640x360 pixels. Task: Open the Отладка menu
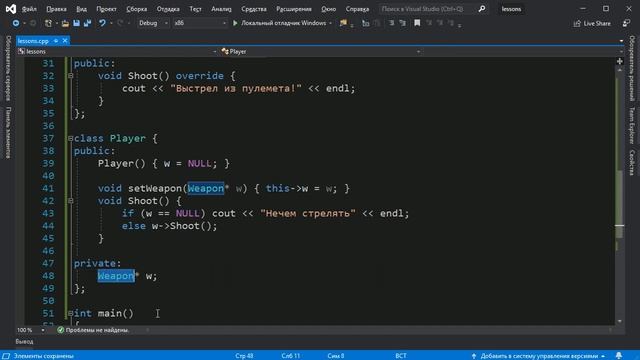[x=168, y=9]
